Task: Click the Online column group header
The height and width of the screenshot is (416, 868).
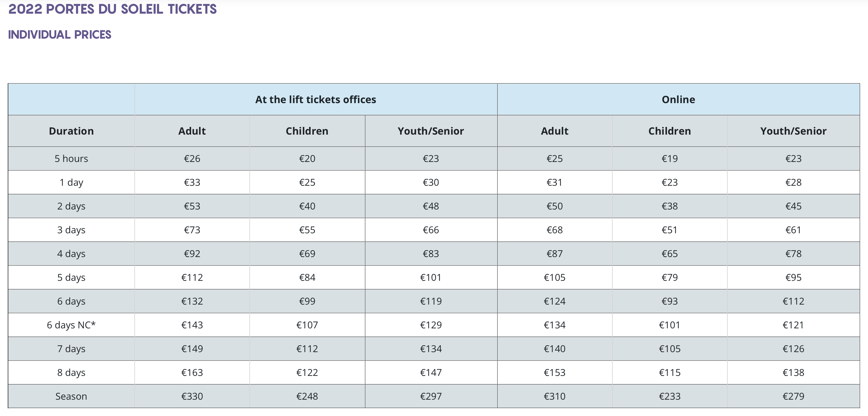Action: (678, 99)
